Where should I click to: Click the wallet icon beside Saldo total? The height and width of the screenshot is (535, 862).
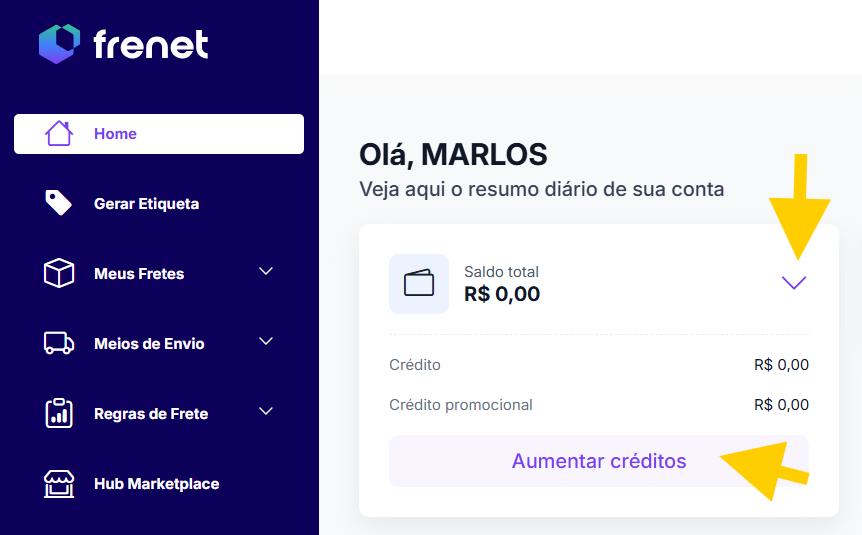(x=419, y=284)
